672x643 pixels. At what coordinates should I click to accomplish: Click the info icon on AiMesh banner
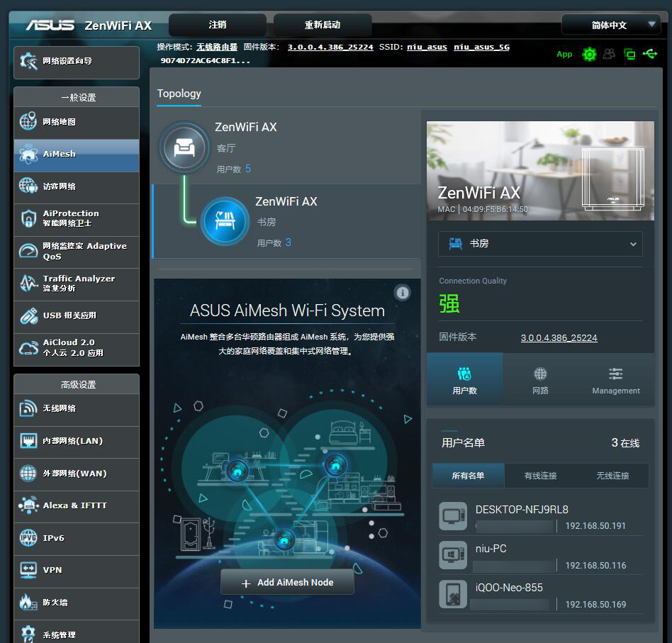[x=403, y=293]
